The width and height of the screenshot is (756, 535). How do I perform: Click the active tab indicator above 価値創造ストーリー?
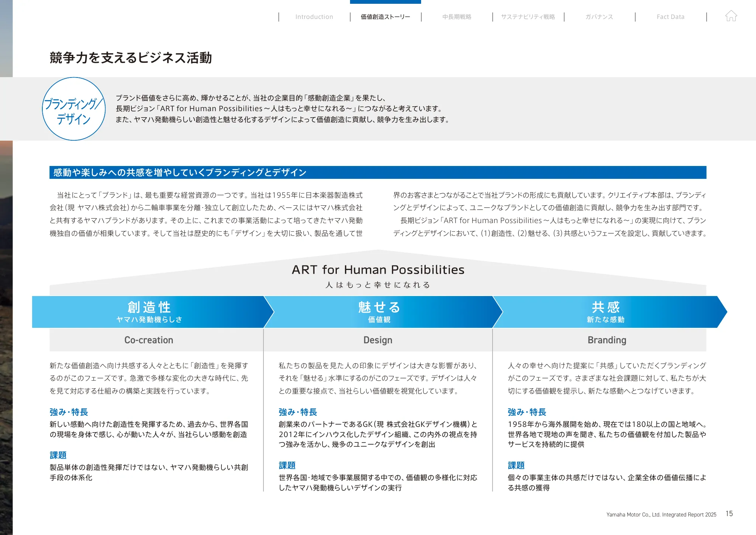click(386, 2)
